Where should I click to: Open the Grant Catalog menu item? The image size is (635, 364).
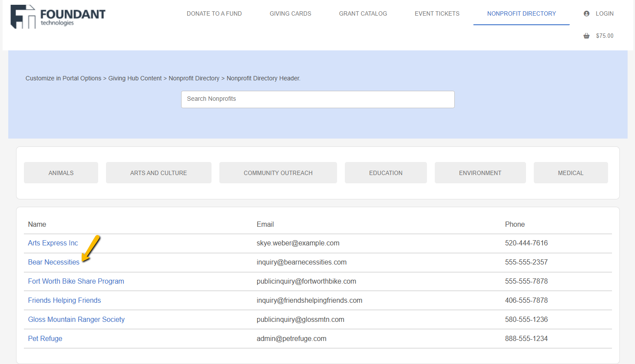click(363, 14)
